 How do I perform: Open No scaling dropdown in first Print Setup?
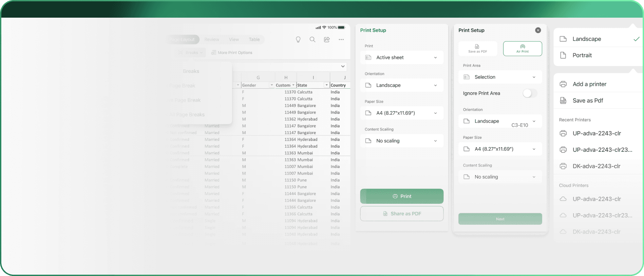(x=402, y=141)
